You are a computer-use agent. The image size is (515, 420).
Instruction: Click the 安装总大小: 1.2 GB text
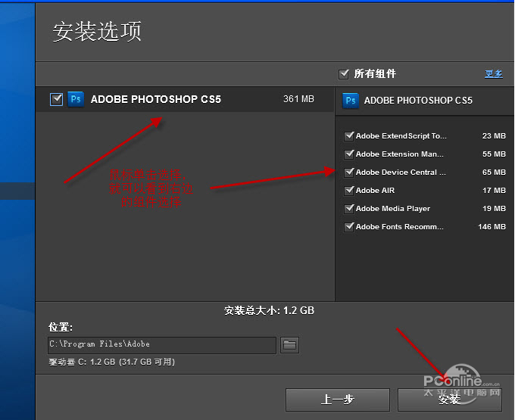click(270, 310)
